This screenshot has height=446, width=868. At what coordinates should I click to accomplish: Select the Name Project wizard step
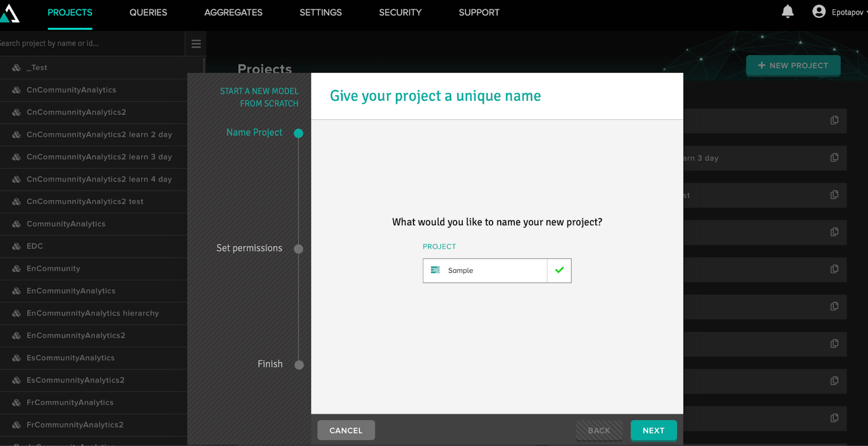click(254, 132)
